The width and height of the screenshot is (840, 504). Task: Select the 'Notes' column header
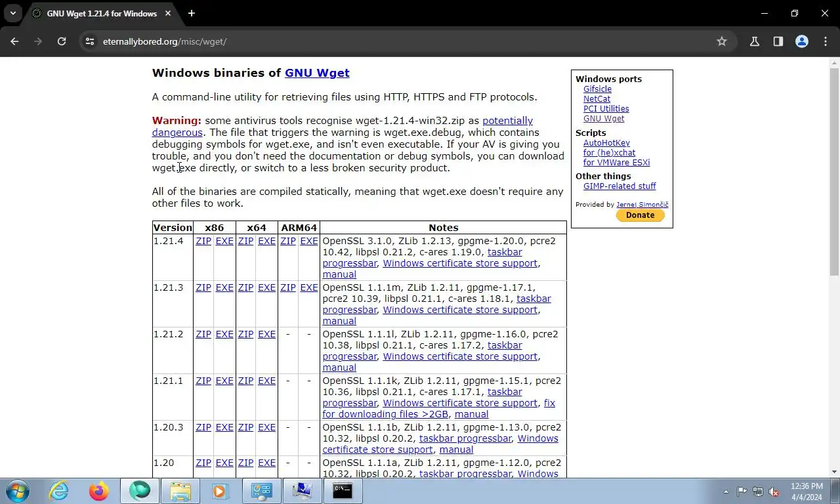click(x=443, y=228)
